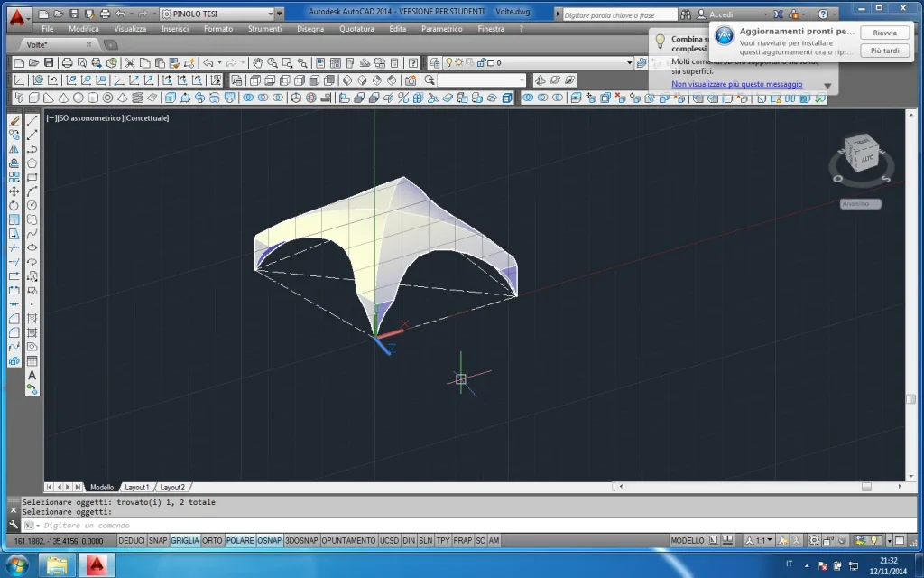Open Windows Start button
Image resolution: width=924 pixels, height=578 pixels.
coord(18,565)
